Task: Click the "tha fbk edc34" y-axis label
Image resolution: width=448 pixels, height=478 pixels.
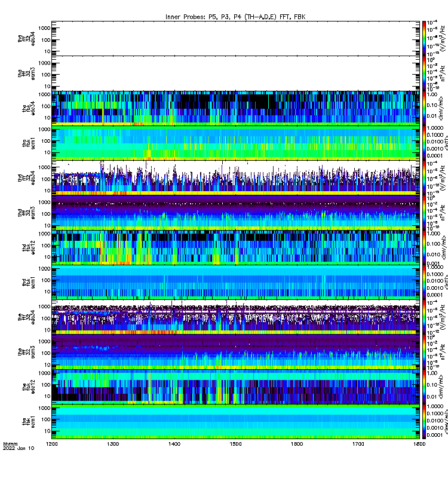Action: point(29,108)
